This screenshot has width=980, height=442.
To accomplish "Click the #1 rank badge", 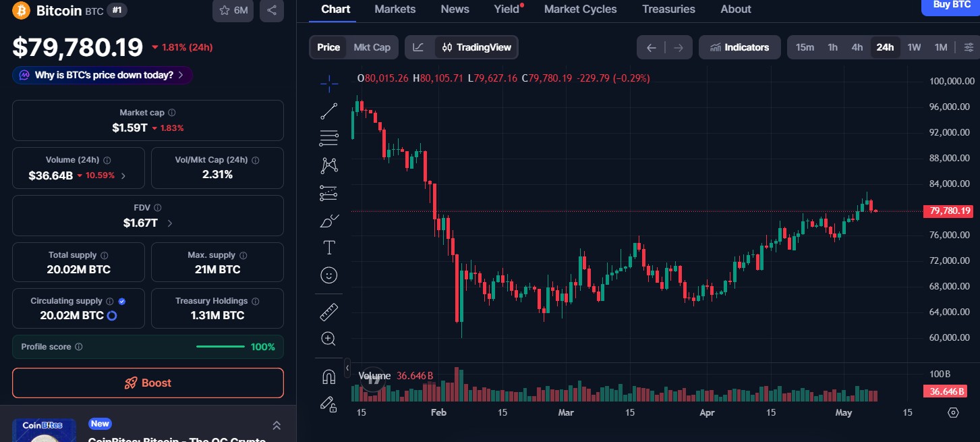I will click(117, 10).
